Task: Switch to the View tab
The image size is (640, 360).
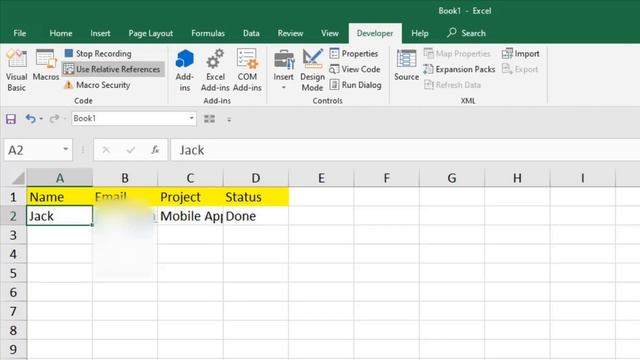Action: tap(329, 33)
